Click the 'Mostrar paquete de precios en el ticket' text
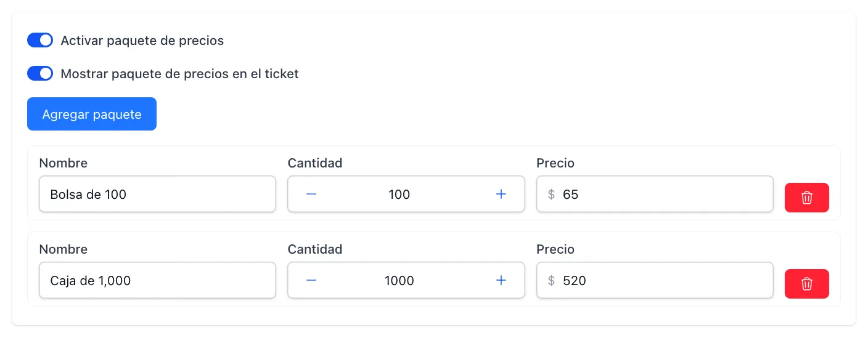This screenshot has width=868, height=338. 180,74
